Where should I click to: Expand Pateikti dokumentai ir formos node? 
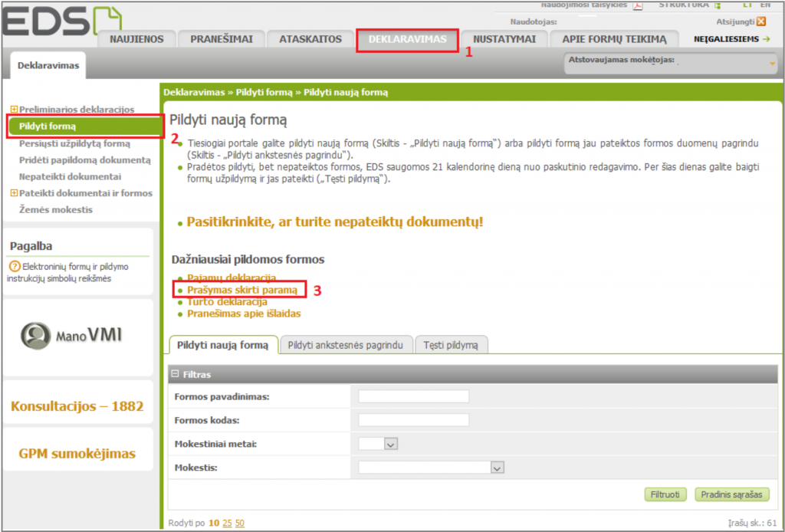point(14,193)
